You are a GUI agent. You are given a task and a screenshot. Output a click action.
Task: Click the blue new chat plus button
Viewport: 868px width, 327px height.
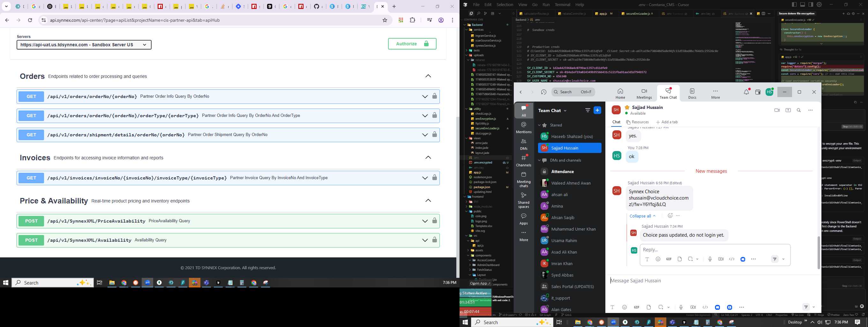click(x=597, y=110)
